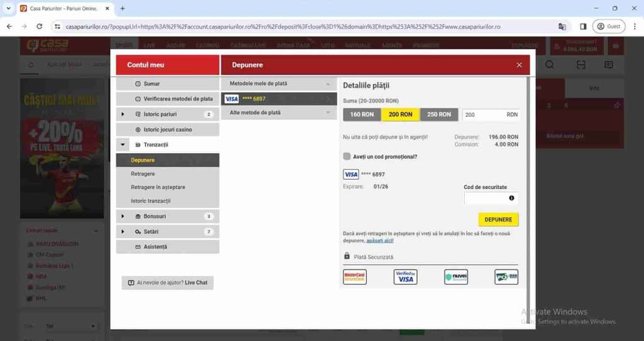The height and width of the screenshot is (341, 644).
Task: Click the Casa Pariurilor logo in background
Action: pyautogui.click(x=48, y=46)
